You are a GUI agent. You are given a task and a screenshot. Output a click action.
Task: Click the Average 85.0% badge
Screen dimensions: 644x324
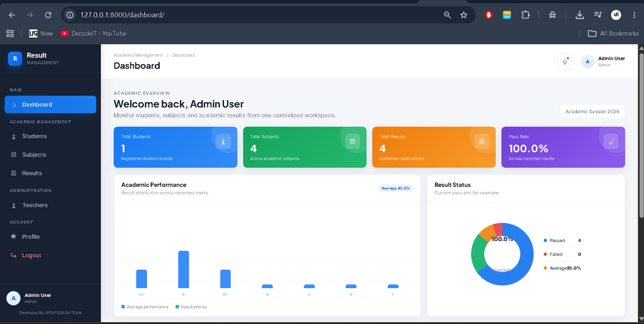[396, 188]
